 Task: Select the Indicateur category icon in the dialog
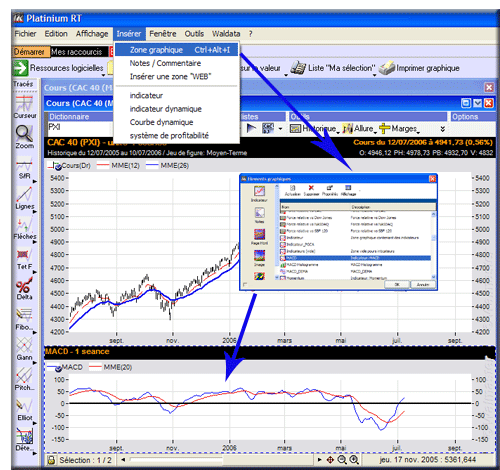[x=259, y=194]
